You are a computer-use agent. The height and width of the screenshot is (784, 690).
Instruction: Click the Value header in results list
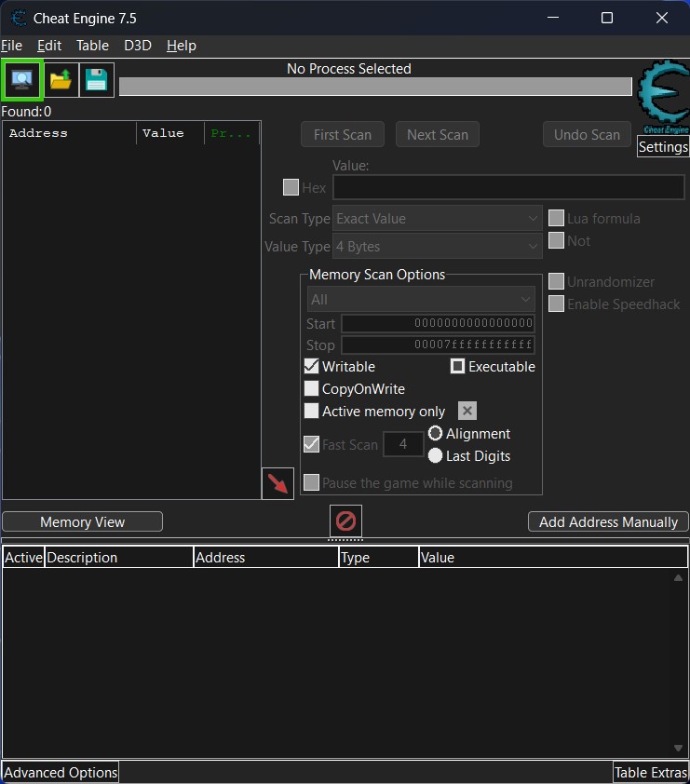click(170, 133)
